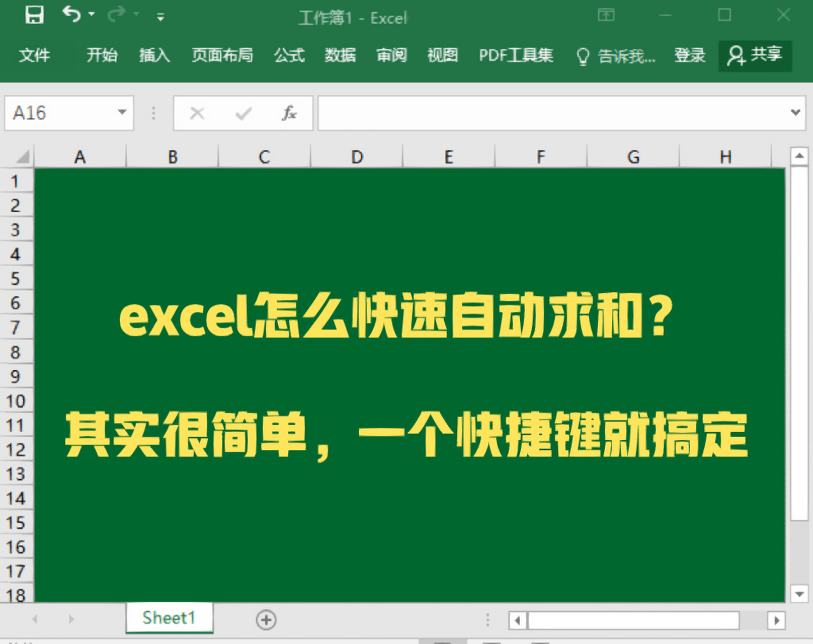
Task: Select column D header
Action: [357, 157]
